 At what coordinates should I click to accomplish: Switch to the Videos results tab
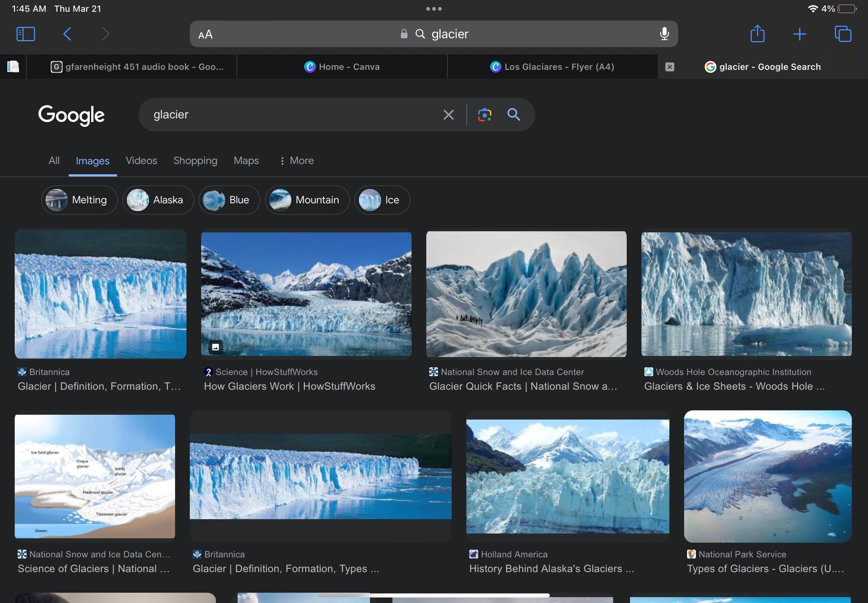click(141, 161)
